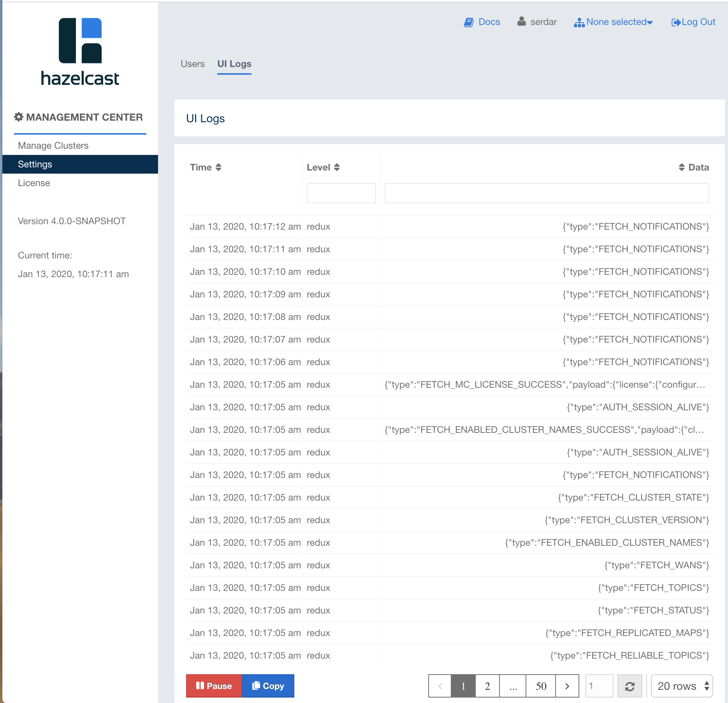Open License in the sidebar
The image size is (728, 703).
click(34, 183)
